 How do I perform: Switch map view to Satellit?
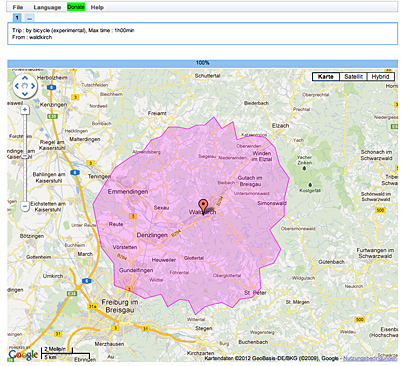point(353,77)
